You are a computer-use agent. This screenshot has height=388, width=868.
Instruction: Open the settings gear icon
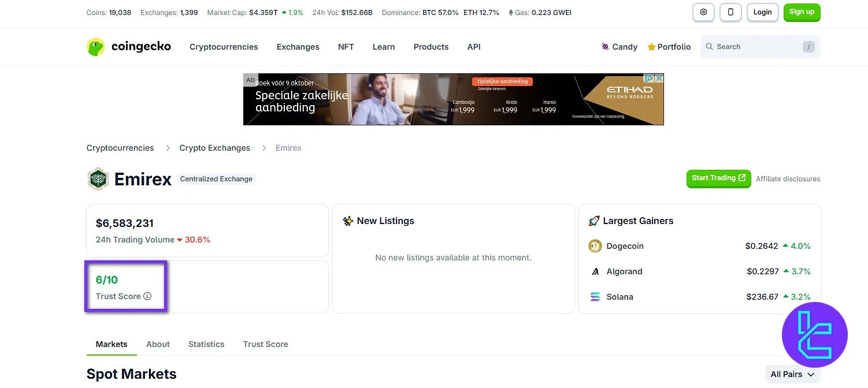click(703, 12)
